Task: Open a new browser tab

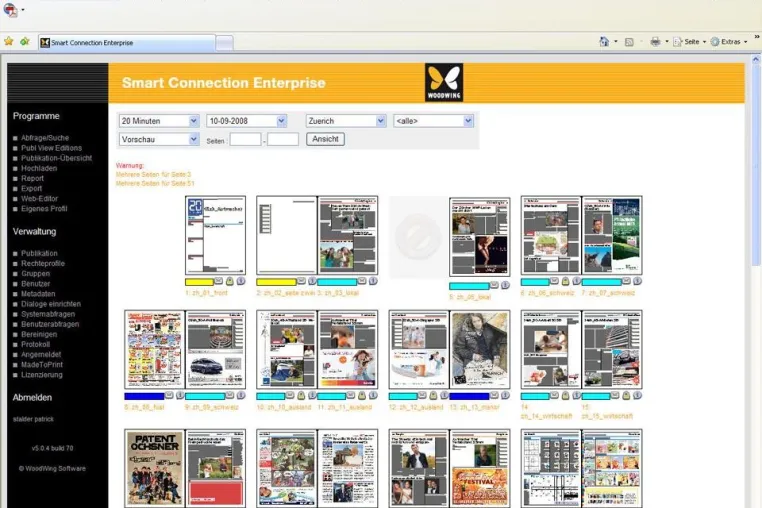Action: tap(224, 43)
